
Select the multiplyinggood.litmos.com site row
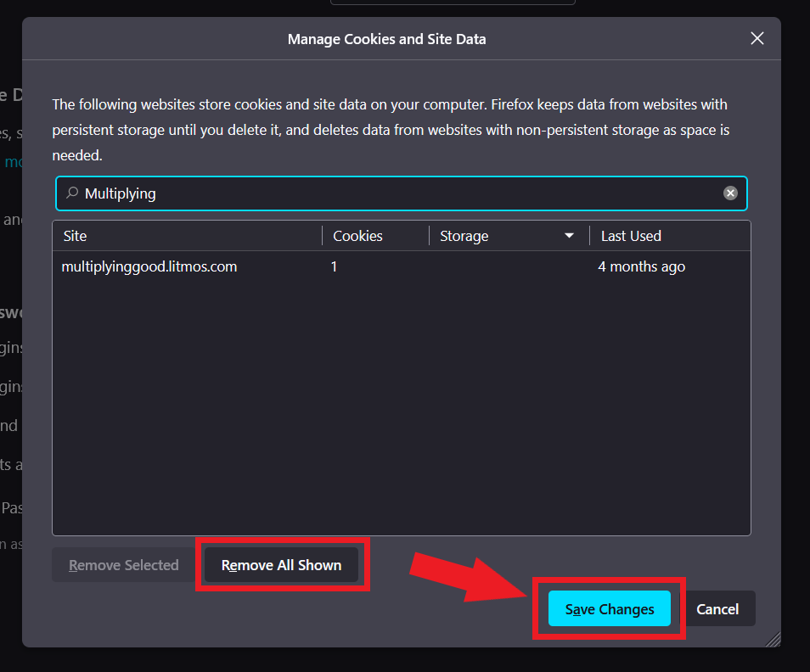pyautogui.click(x=149, y=266)
